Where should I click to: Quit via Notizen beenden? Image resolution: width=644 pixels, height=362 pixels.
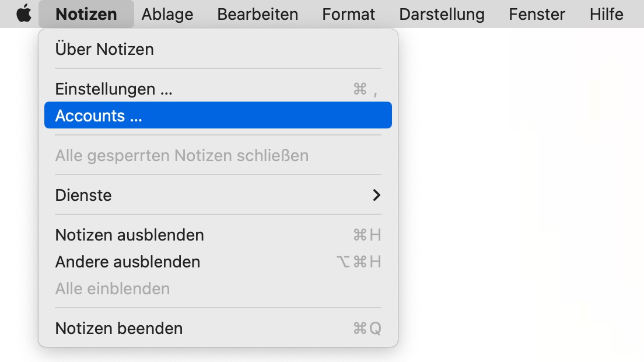point(119,328)
